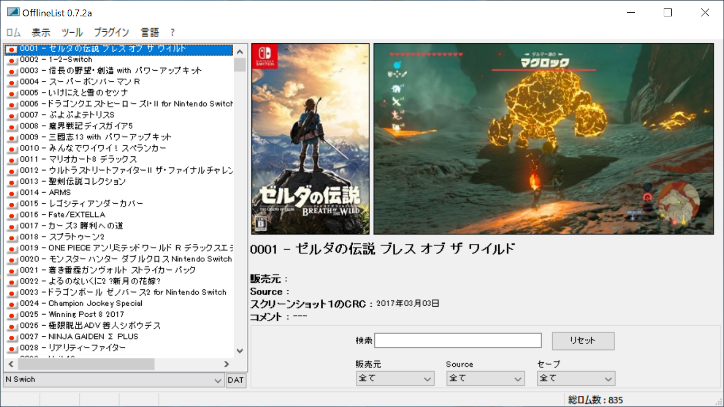Click the Nintendo Switch logo on the cover art
Viewport: 724px width, 407px height.
click(265, 58)
